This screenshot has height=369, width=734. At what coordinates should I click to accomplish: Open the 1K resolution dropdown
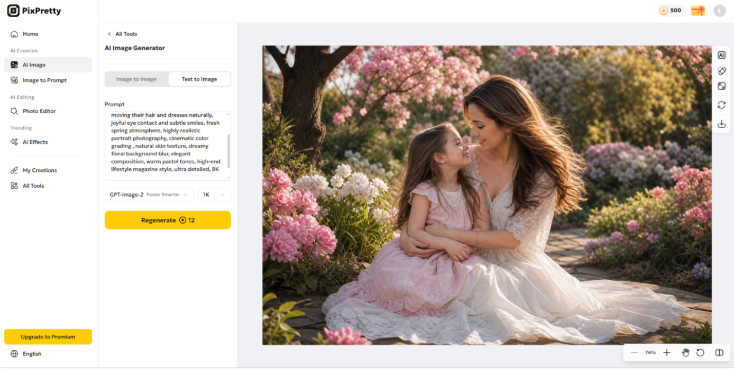214,194
